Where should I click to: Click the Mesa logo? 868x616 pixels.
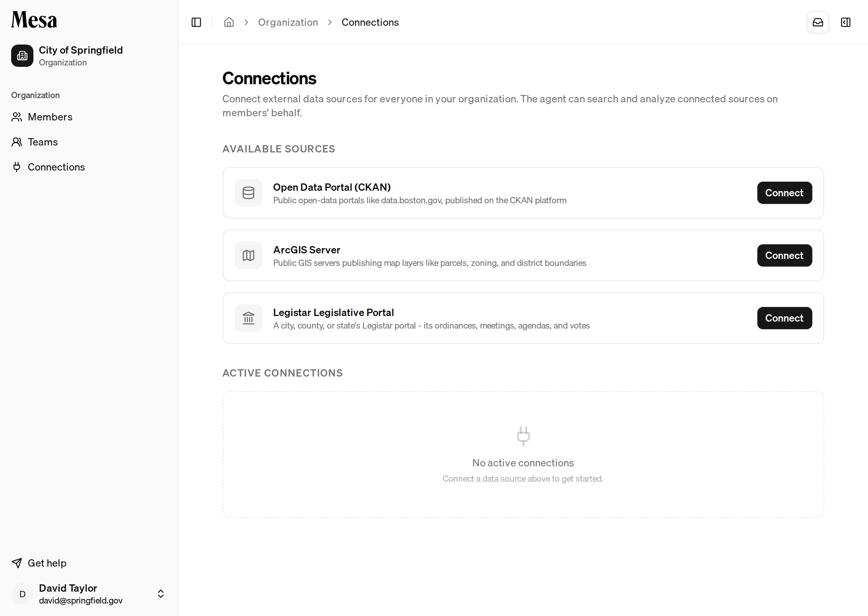[34, 20]
